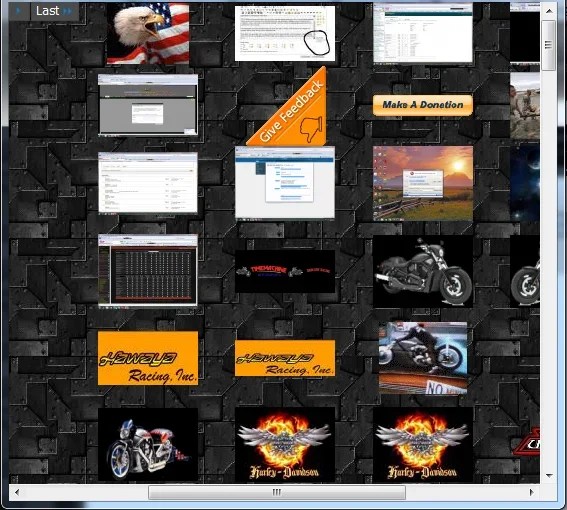Image resolution: width=567 pixels, height=510 pixels.
Task: Click the vertical scrollbar thumb
Action: 549,45
